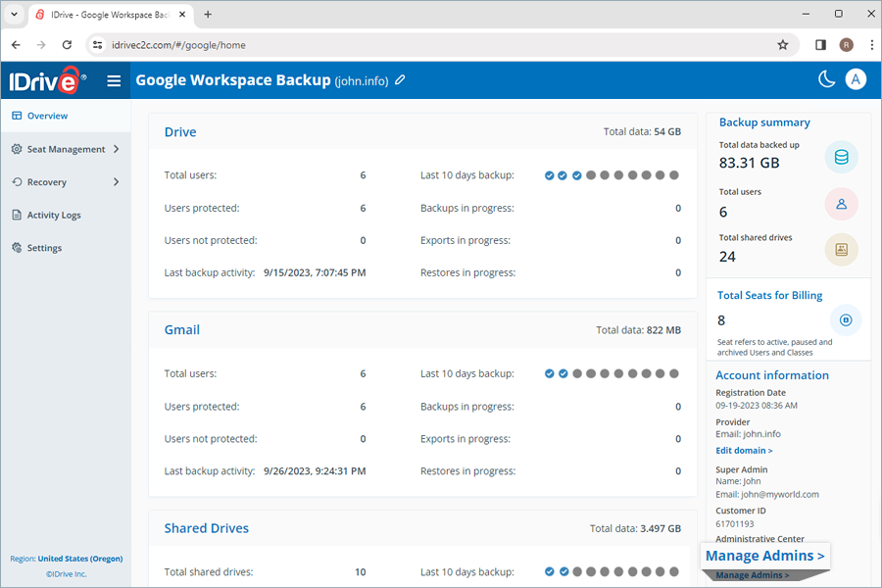Open a new browser tab
Image resolution: width=882 pixels, height=588 pixels.
click(207, 14)
